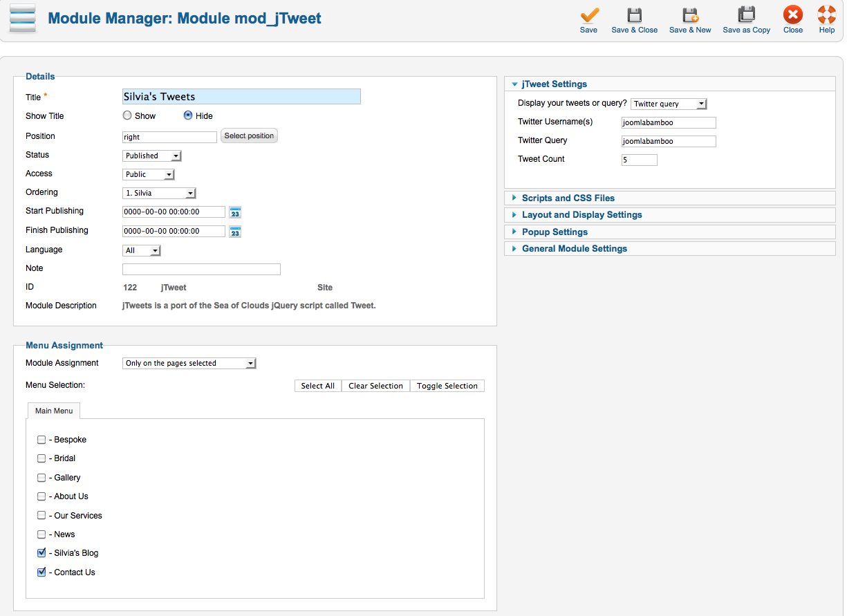
Task: Click the Tweet Count input field
Action: point(640,160)
